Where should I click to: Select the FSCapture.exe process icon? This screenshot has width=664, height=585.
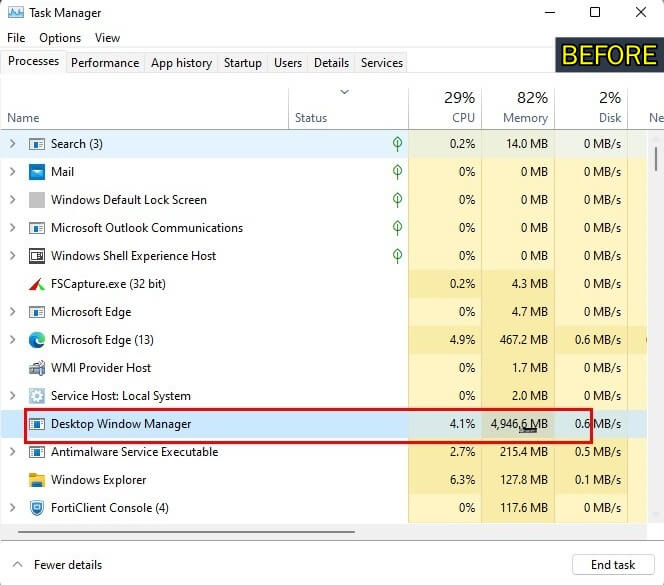point(37,284)
